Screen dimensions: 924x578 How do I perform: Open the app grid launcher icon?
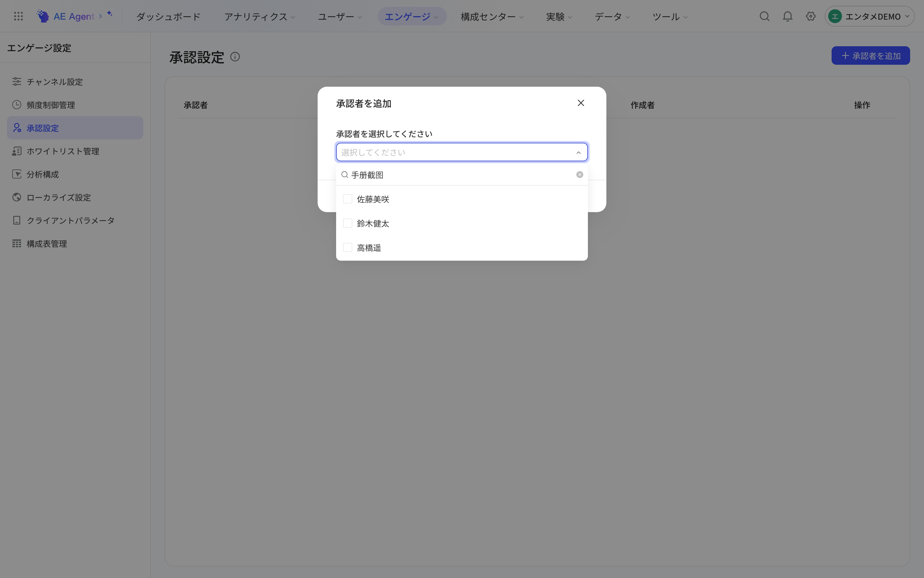pyautogui.click(x=18, y=16)
